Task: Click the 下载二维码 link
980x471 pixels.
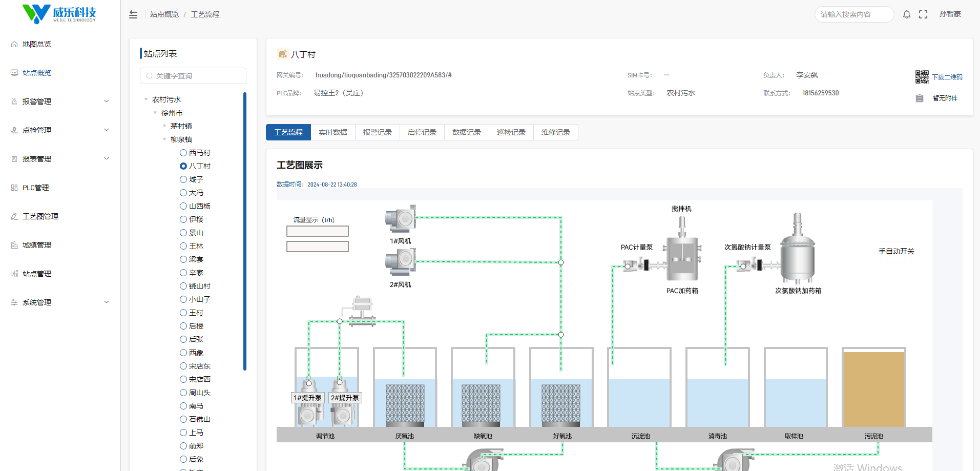Action: click(x=947, y=77)
